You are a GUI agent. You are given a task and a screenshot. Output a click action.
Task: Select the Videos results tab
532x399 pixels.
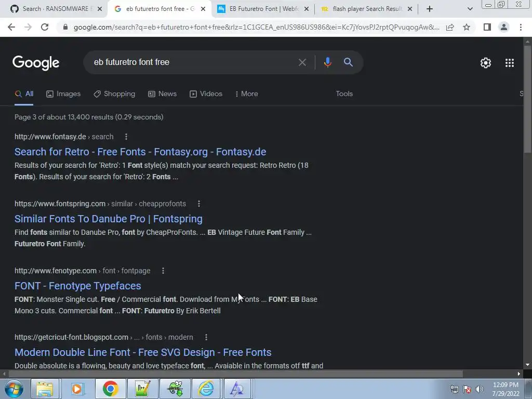pos(206,94)
